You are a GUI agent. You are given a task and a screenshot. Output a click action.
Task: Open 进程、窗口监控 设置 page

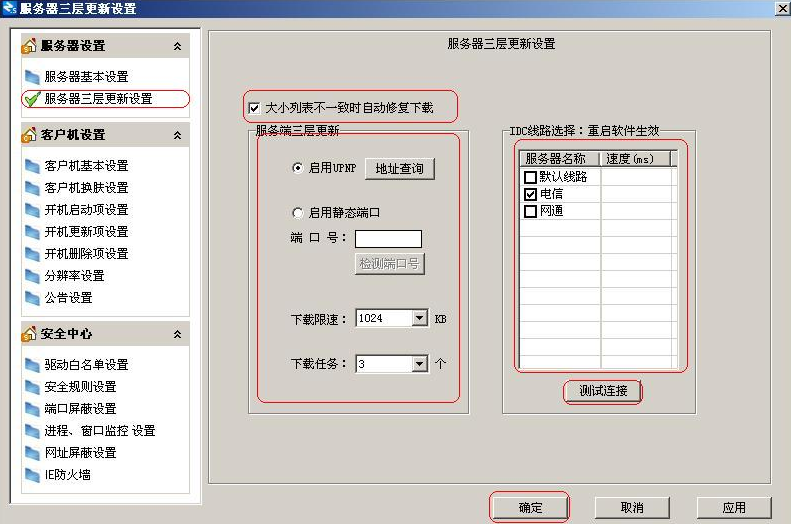point(100,431)
